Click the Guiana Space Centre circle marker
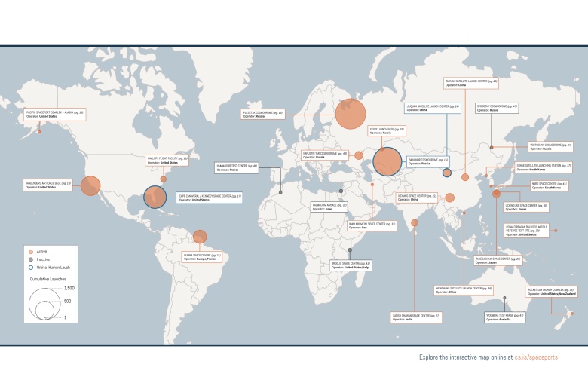The image size is (588, 392). (200, 237)
